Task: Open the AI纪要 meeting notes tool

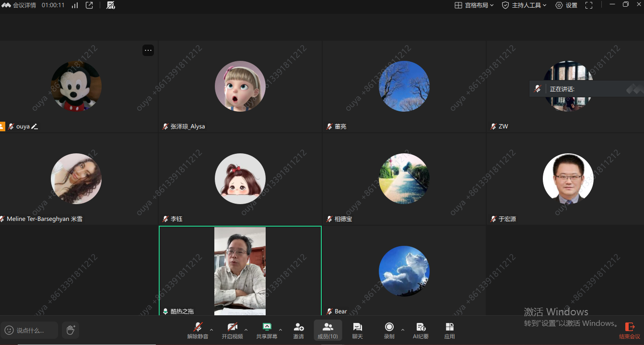Action: coord(421,330)
